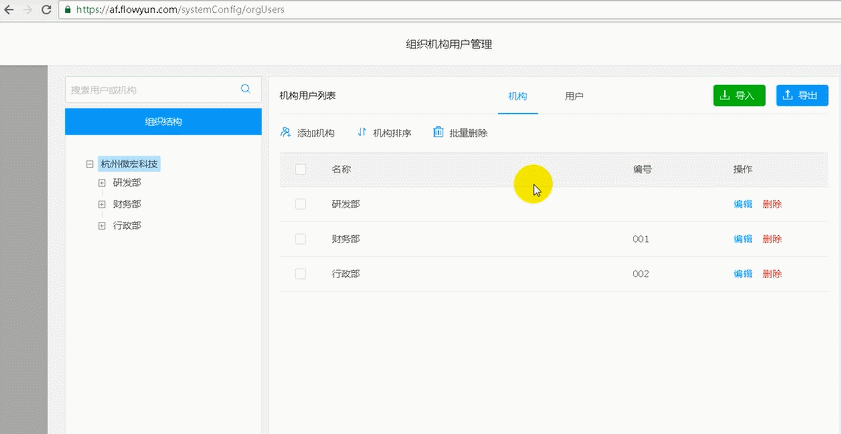
Task: Select 研发部 in the organization tree
Action: point(127,183)
